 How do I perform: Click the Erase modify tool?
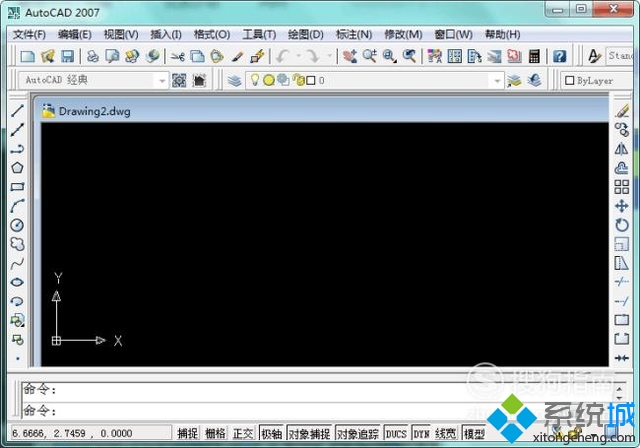click(622, 111)
